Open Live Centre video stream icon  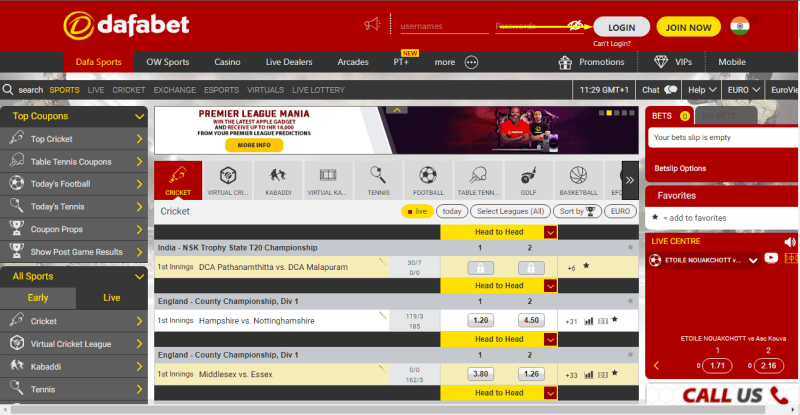(x=771, y=258)
